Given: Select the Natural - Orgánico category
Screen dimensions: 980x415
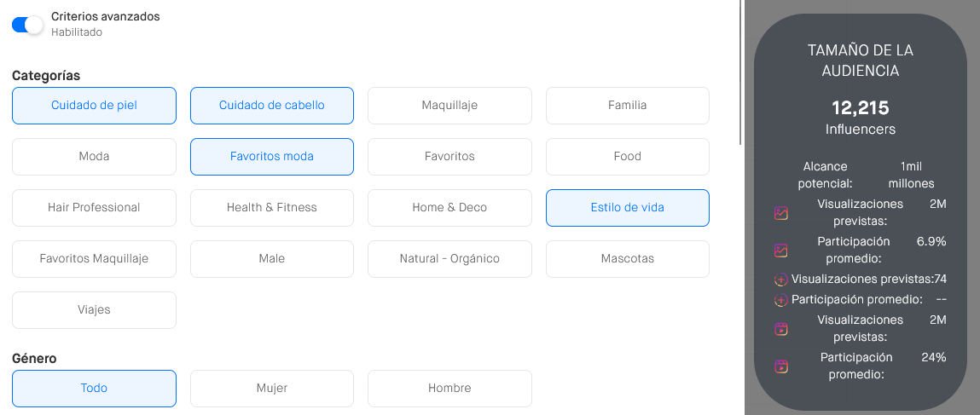Looking at the screenshot, I should 449,259.
